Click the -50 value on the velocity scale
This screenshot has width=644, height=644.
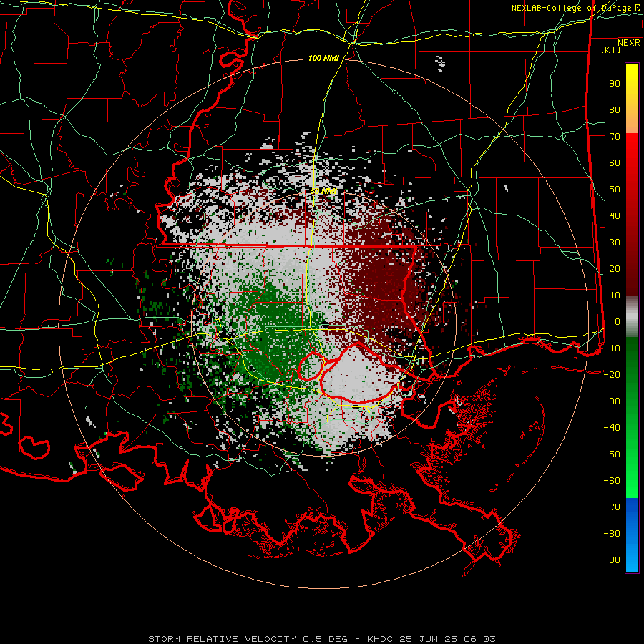pyautogui.click(x=612, y=454)
